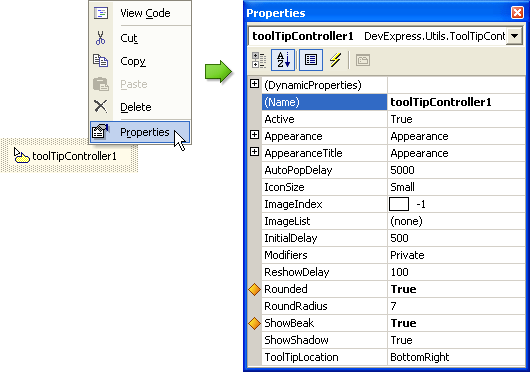Click the ImageList value (none)
Screen dimensions: 530x372
point(406,221)
